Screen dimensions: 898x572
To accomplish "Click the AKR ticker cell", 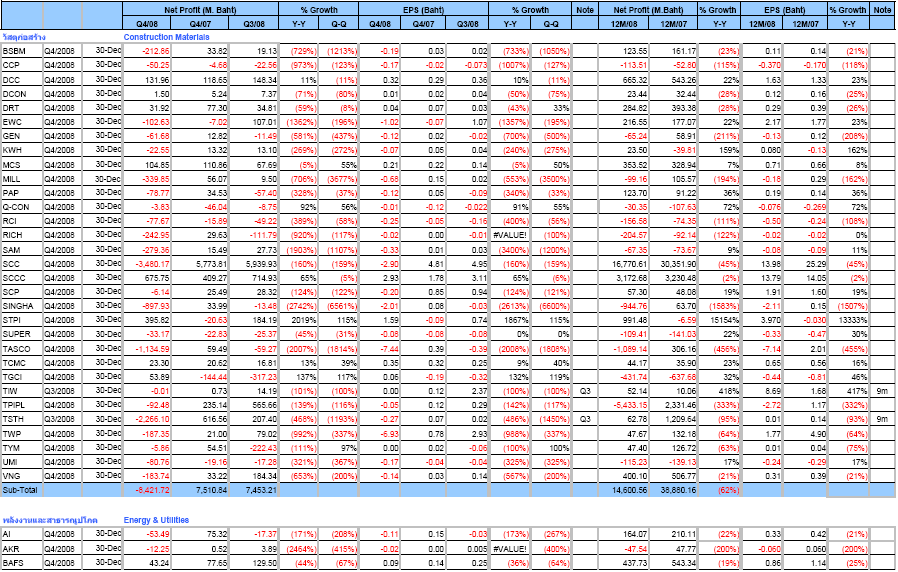I will tap(22, 549).
